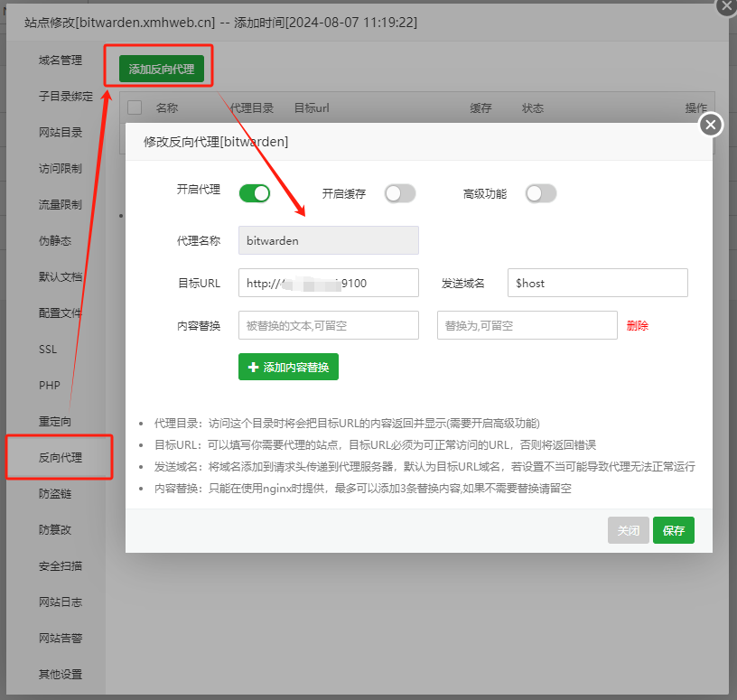Screen dimensions: 737x700
Task: Switch to the 重定向 tab
Action: click(55, 421)
